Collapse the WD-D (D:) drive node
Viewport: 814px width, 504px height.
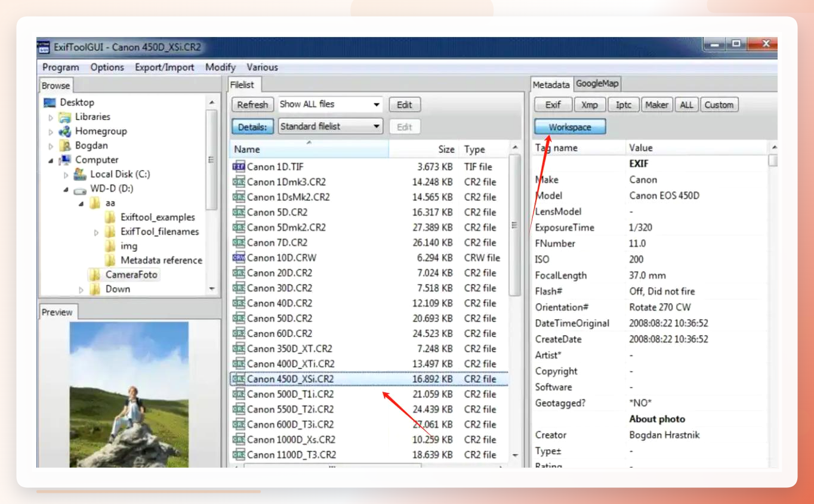pos(66,190)
